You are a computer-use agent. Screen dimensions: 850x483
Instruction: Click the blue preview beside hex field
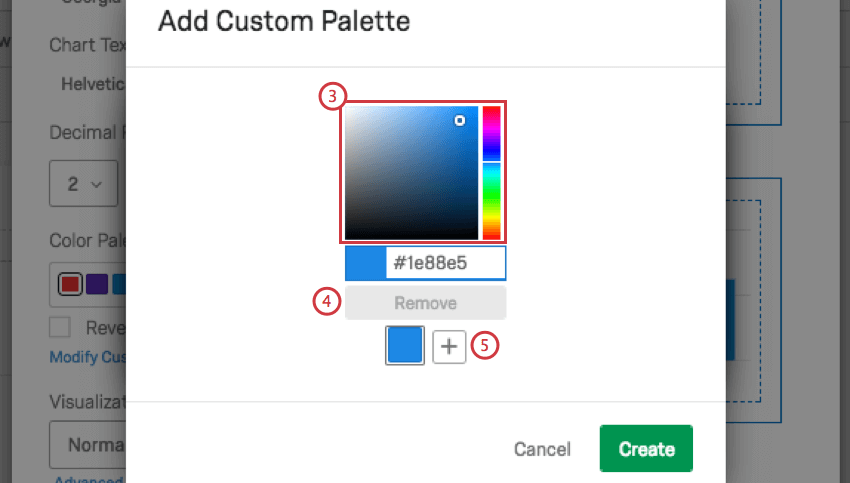tap(365, 263)
